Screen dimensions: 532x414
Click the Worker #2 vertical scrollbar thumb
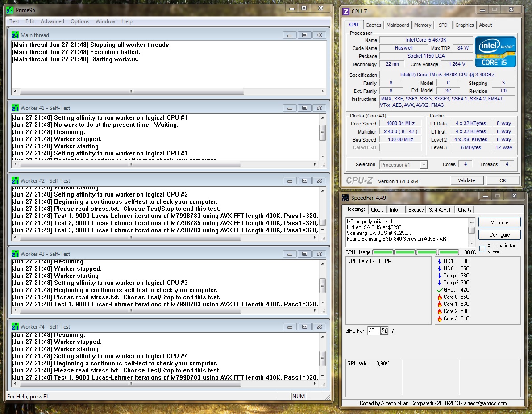pos(323,222)
